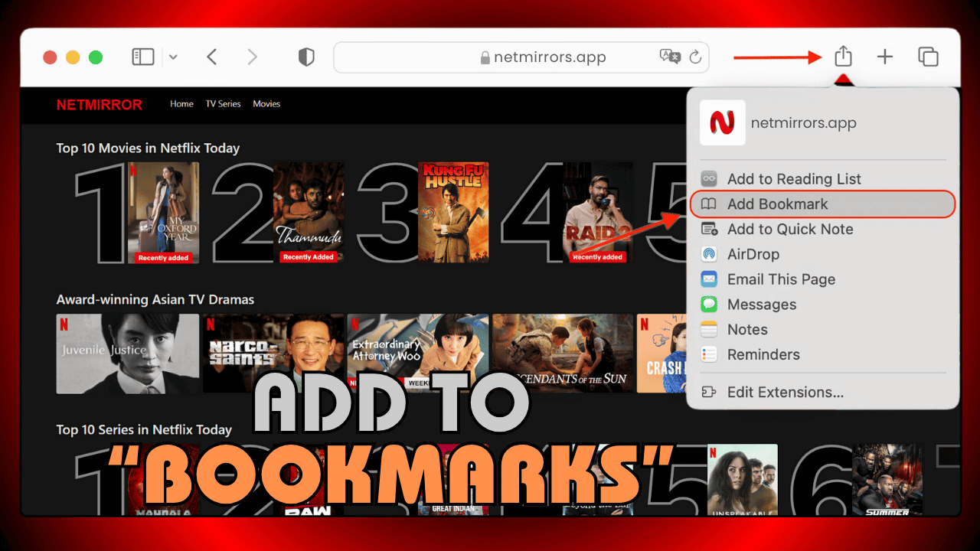This screenshot has width=980, height=551.
Task: Open My Oxford Year poster
Action: (x=163, y=213)
